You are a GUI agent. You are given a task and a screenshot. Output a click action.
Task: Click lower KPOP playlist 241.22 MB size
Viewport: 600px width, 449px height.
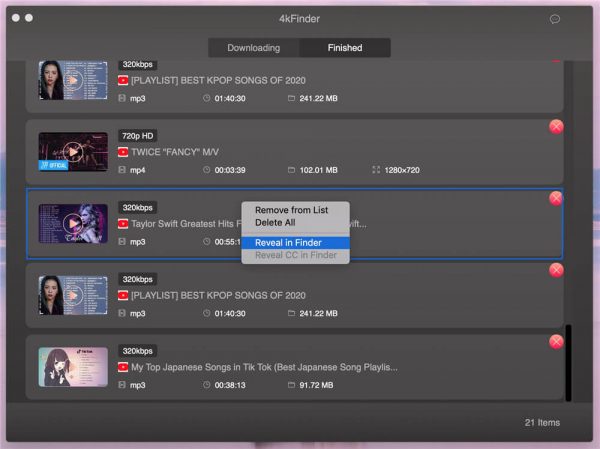click(318, 313)
